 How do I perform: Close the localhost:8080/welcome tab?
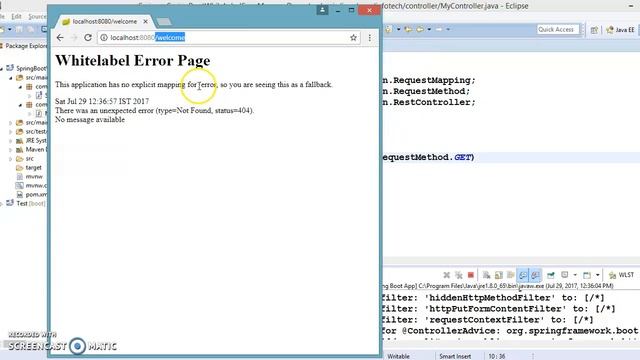tap(146, 21)
